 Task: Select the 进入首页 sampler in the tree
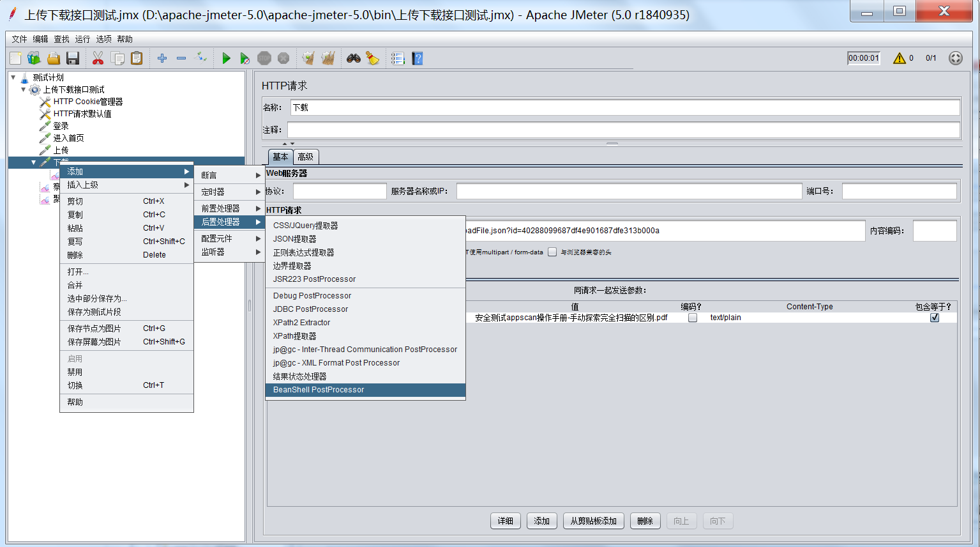(68, 138)
